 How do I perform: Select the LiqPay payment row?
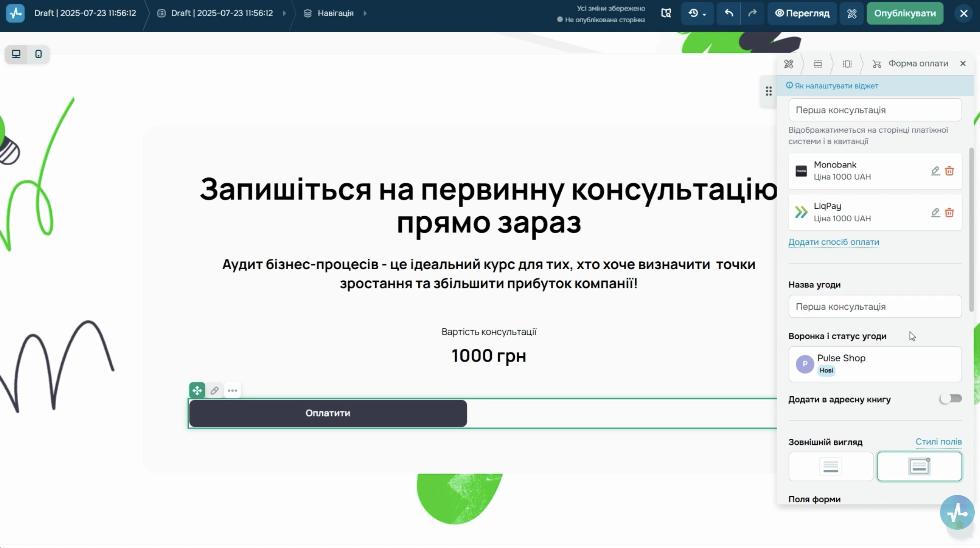875,212
